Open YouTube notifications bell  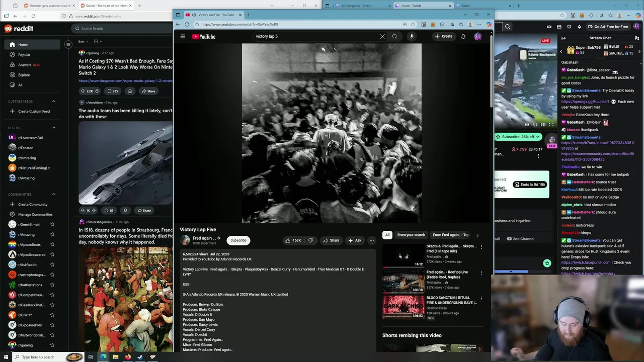coord(463,36)
